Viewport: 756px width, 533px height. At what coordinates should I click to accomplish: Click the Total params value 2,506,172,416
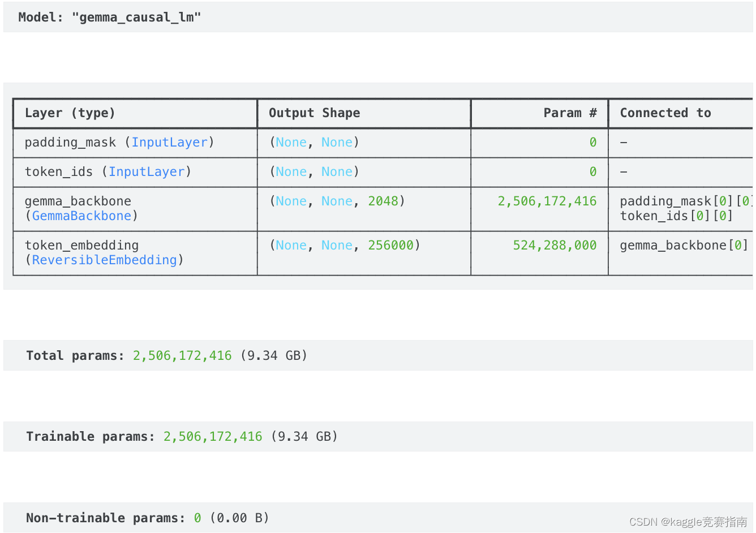[182, 356]
